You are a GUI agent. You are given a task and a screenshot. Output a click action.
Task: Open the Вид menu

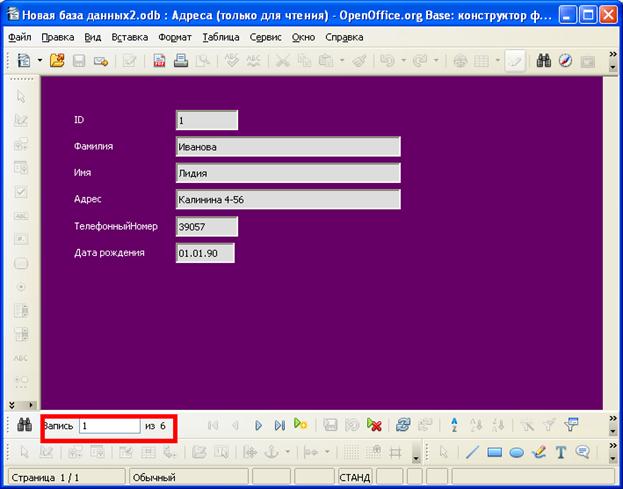click(93, 37)
